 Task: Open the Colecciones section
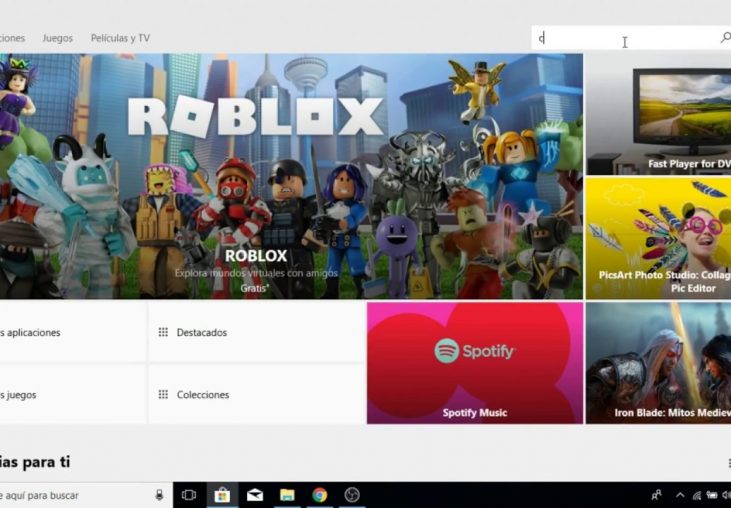click(x=256, y=394)
